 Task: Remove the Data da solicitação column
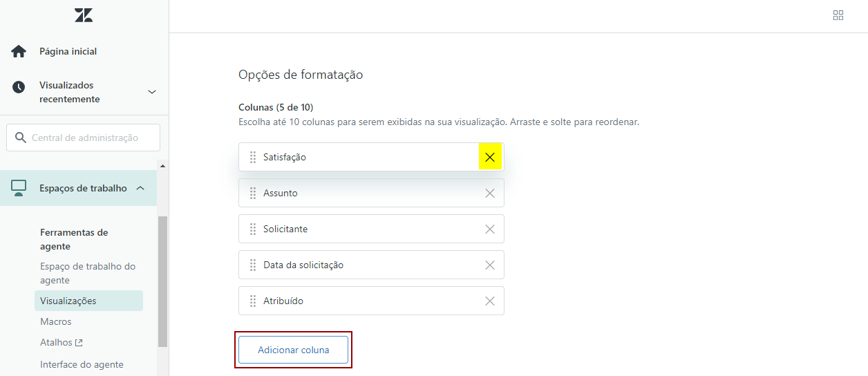490,265
